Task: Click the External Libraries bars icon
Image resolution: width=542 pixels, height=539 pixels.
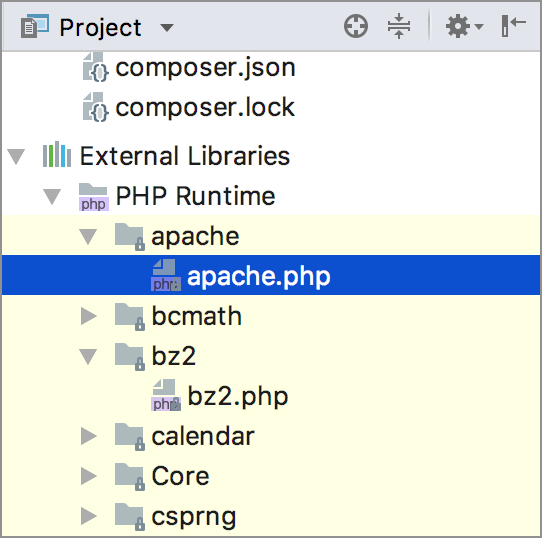Action: click(x=57, y=155)
